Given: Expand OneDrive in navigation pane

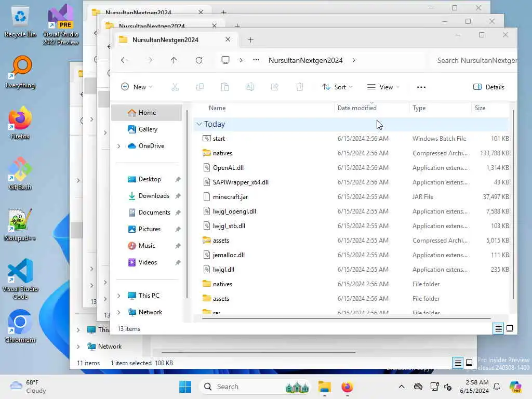Looking at the screenshot, I should coord(119,146).
